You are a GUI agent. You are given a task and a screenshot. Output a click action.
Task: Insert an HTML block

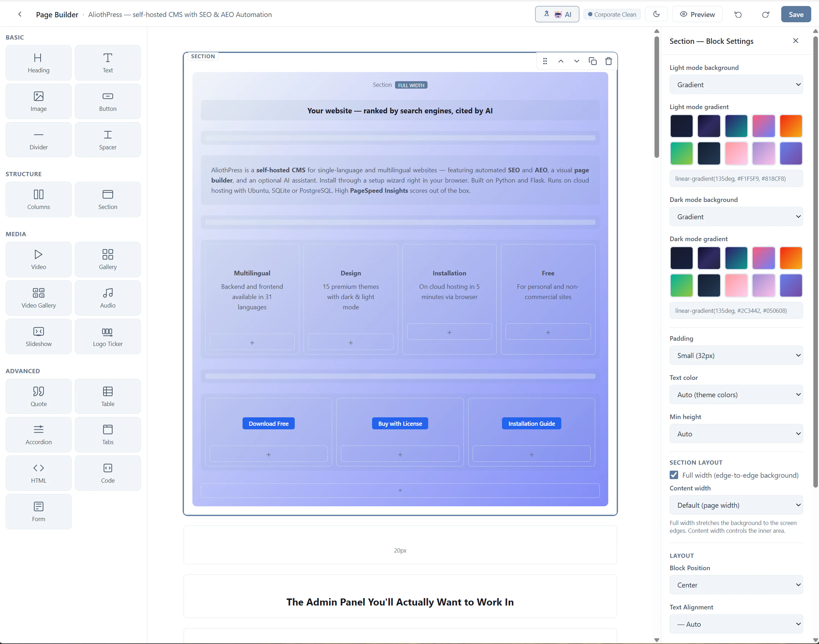[x=38, y=473]
